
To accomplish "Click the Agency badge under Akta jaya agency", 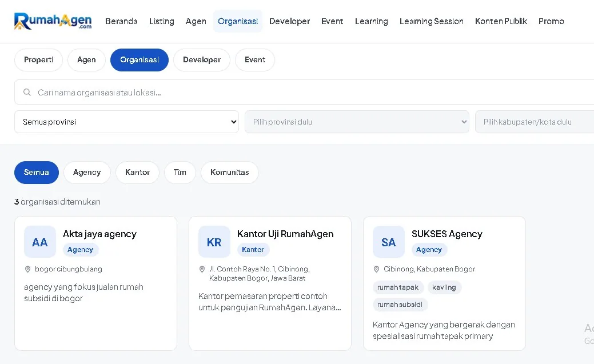I will coord(80,250).
